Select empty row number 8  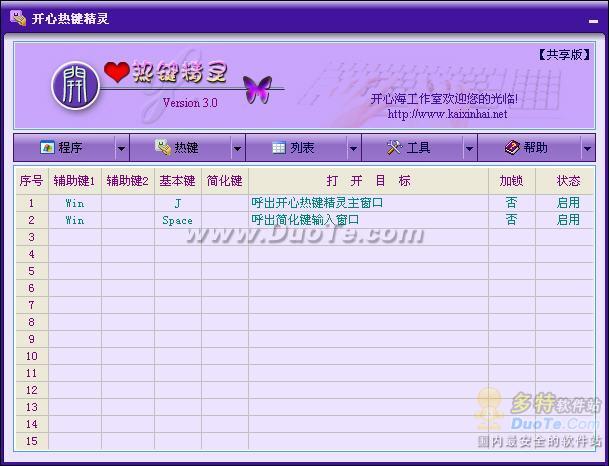pyautogui.click(x=31, y=322)
